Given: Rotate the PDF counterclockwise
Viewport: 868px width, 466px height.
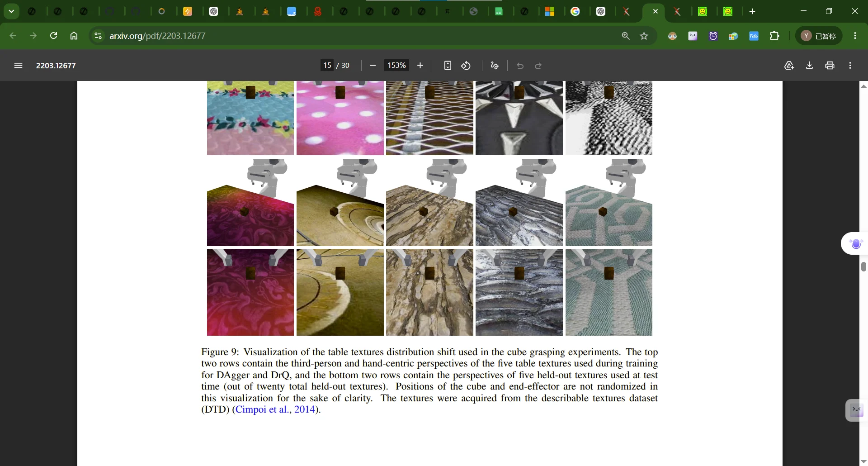Looking at the screenshot, I should [466, 66].
